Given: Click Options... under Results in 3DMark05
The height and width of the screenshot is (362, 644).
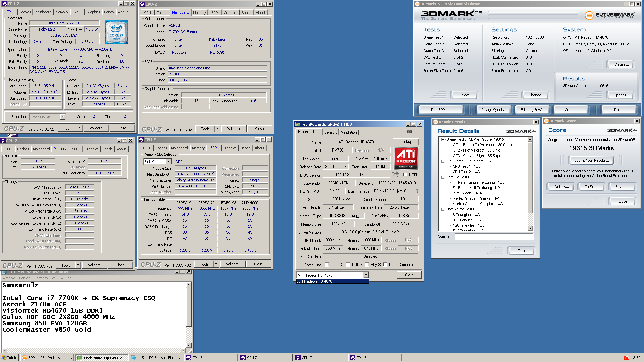Looking at the screenshot, I should [621, 95].
